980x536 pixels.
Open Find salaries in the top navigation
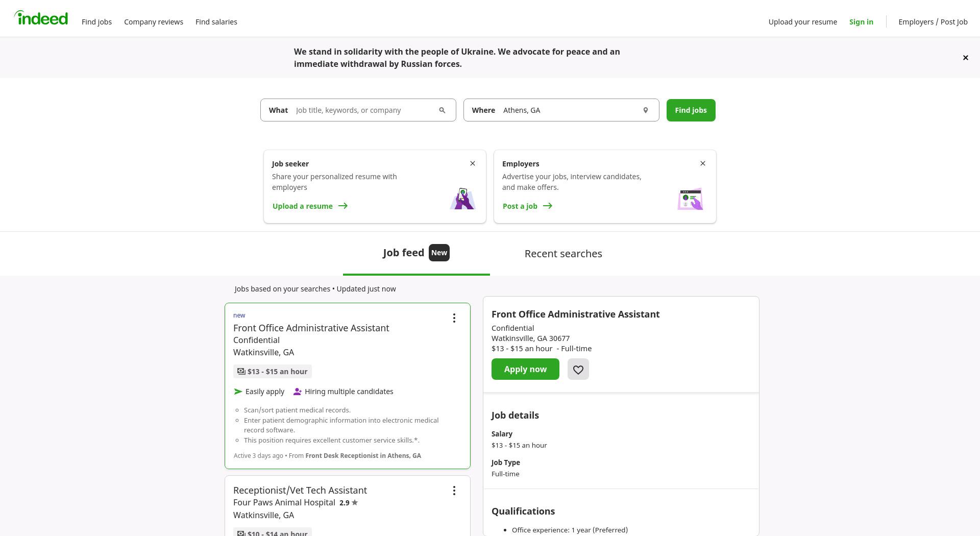216,22
